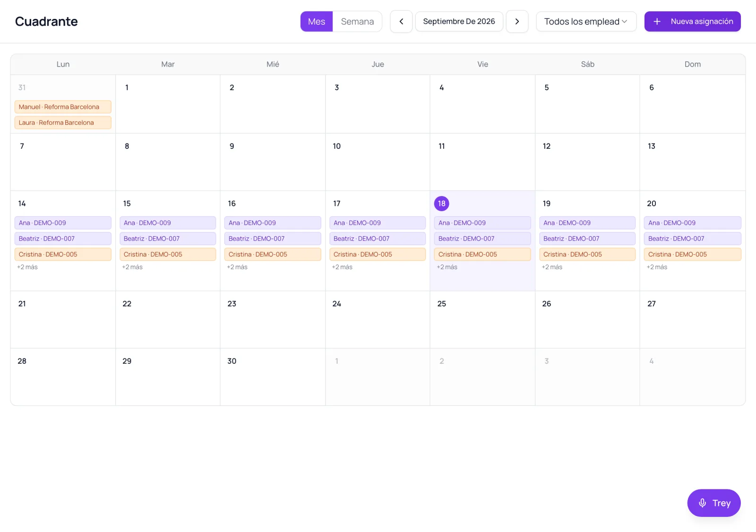Open the Trey voice assistant button
This screenshot has width=756, height=532.
(714, 503)
